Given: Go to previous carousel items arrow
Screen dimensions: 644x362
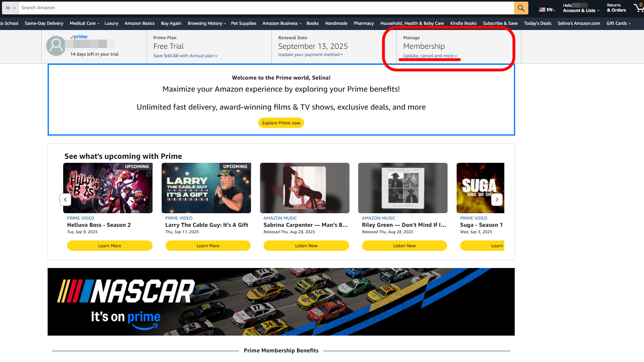Looking at the screenshot, I should pos(65,199).
